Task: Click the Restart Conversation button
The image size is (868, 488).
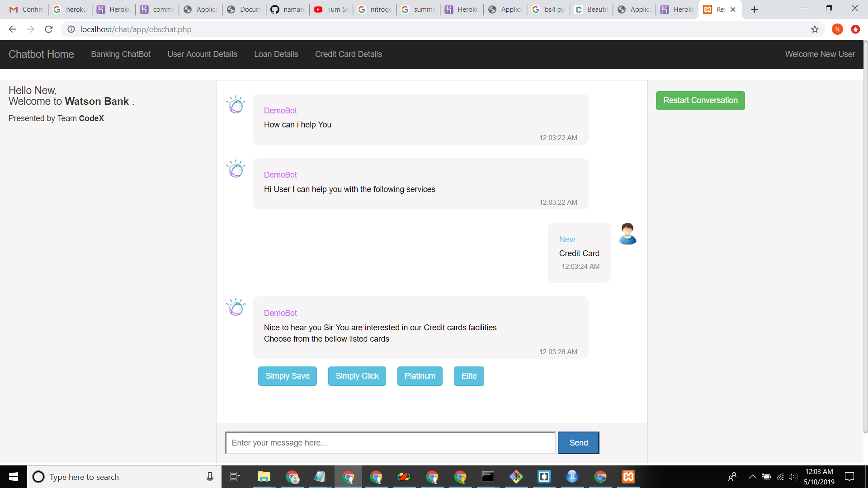Action: 700,100
